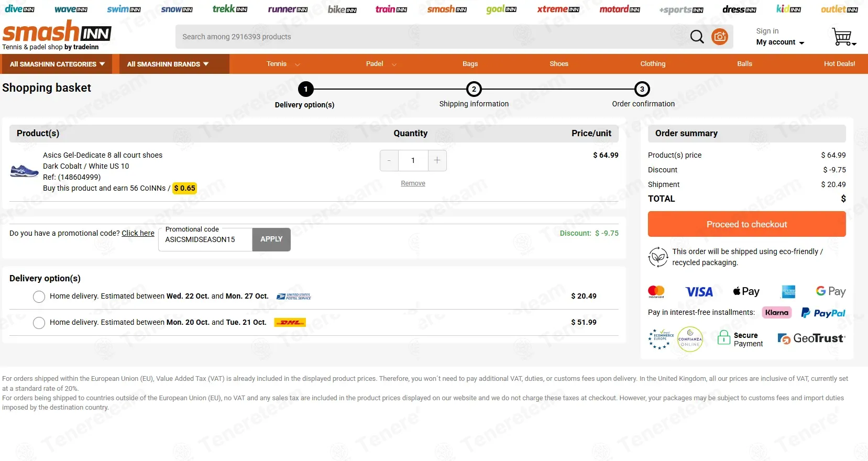Select the USPS home delivery option at $20.49
Screen dimensions: 868x461
pyautogui.click(x=39, y=297)
